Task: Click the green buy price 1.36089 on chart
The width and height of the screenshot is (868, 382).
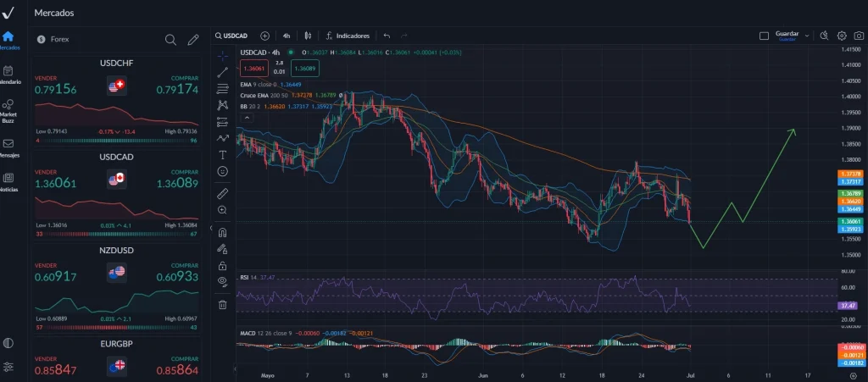Action: 305,69
